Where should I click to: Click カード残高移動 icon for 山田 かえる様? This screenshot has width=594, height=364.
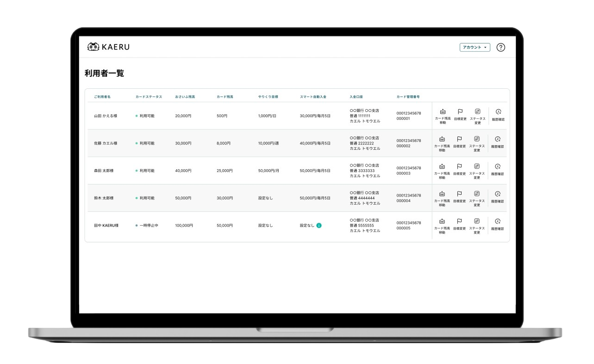tap(442, 112)
